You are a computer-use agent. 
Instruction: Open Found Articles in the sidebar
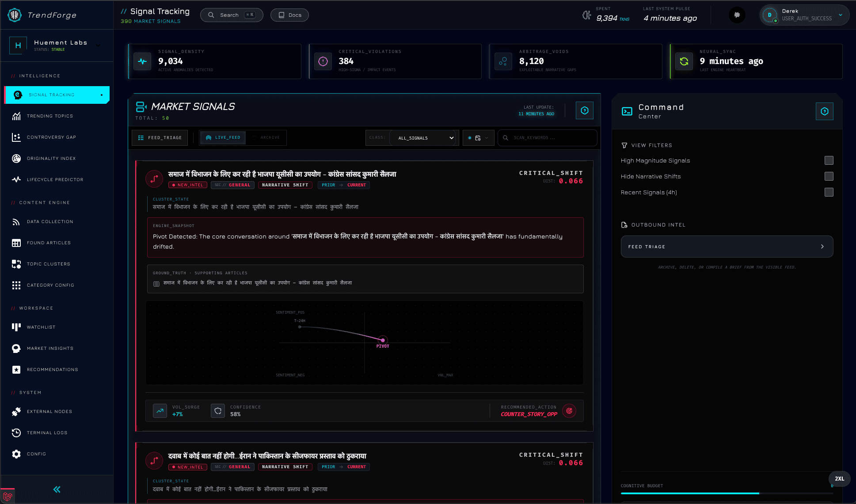[x=57, y=243]
